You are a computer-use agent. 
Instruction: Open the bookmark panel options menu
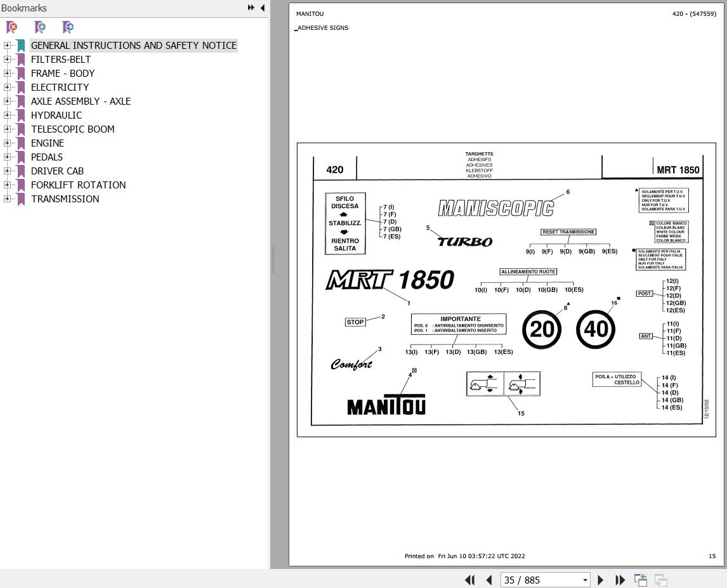(x=251, y=8)
